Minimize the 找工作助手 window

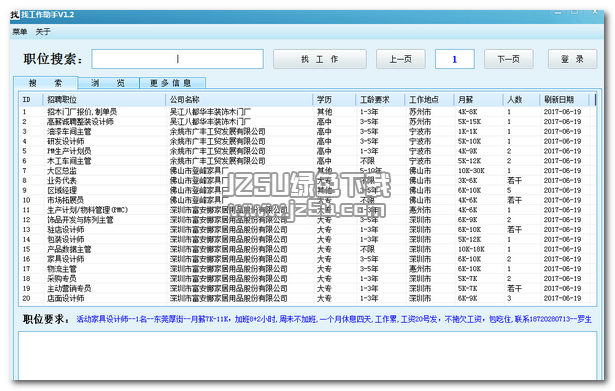558,13
